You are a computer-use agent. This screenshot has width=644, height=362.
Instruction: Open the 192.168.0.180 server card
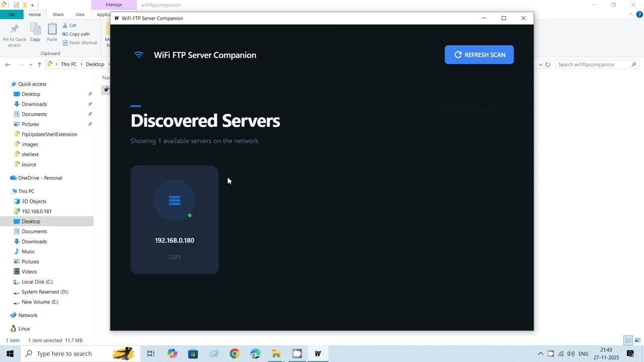point(174,220)
